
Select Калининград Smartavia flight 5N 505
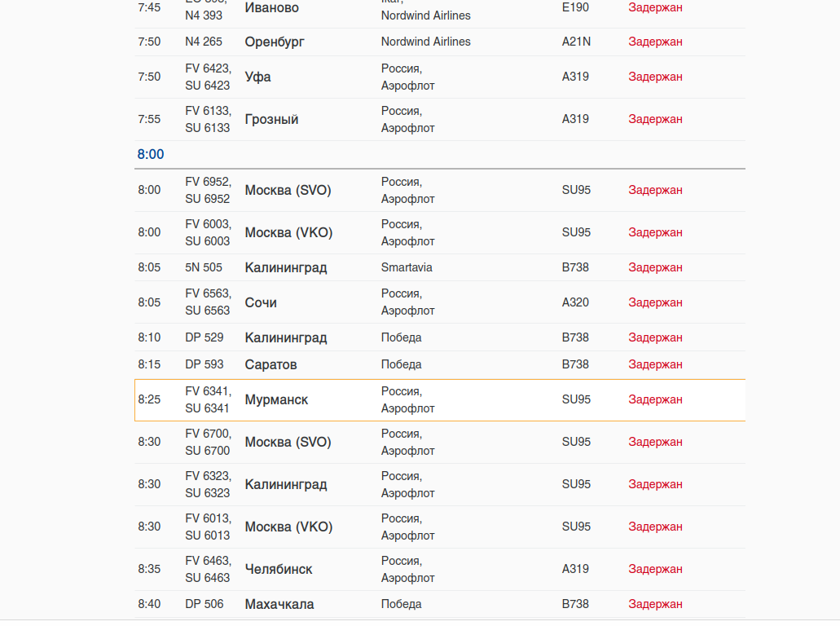tap(440, 267)
